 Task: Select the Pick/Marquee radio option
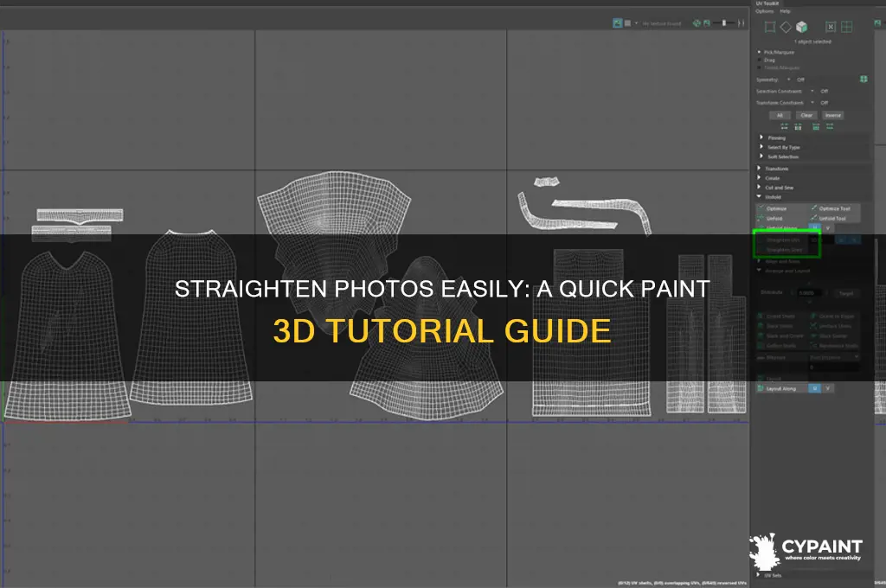(x=760, y=52)
